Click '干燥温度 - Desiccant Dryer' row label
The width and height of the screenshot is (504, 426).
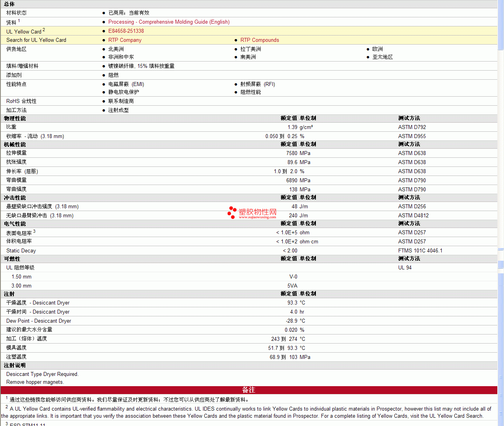click(x=38, y=303)
